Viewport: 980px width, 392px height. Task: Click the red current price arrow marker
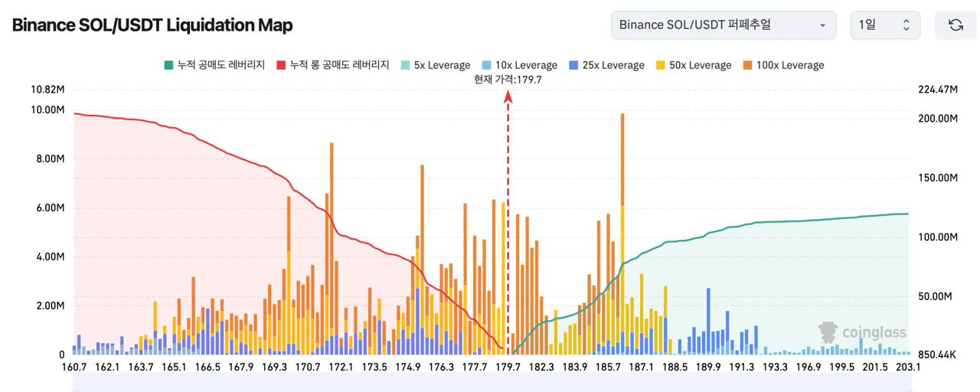[x=508, y=96]
